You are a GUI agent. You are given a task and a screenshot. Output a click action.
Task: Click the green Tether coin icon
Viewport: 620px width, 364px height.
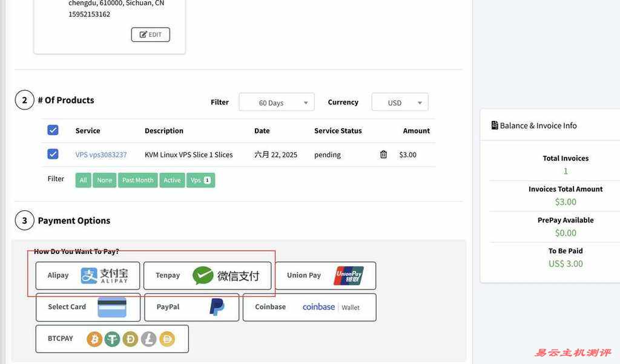[x=112, y=339]
